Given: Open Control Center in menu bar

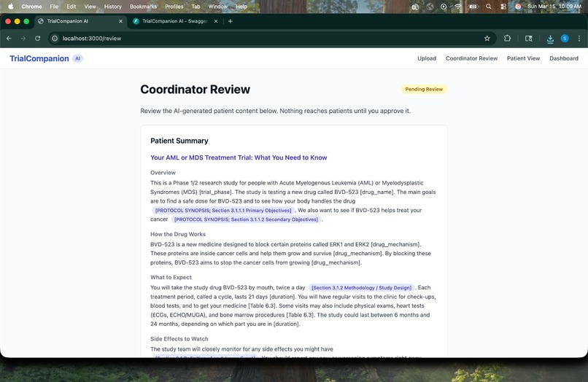Looking at the screenshot, I should (503, 7).
